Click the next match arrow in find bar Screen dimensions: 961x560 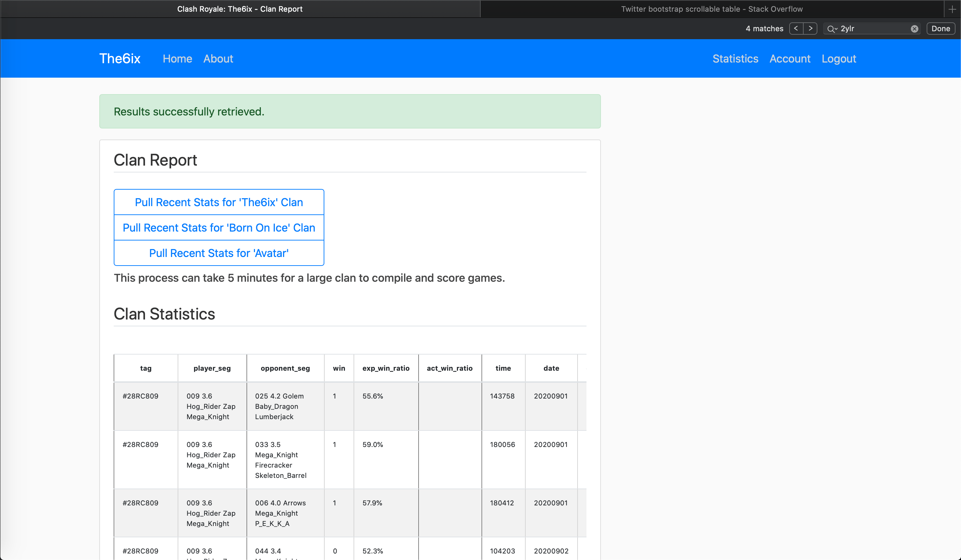(x=811, y=28)
